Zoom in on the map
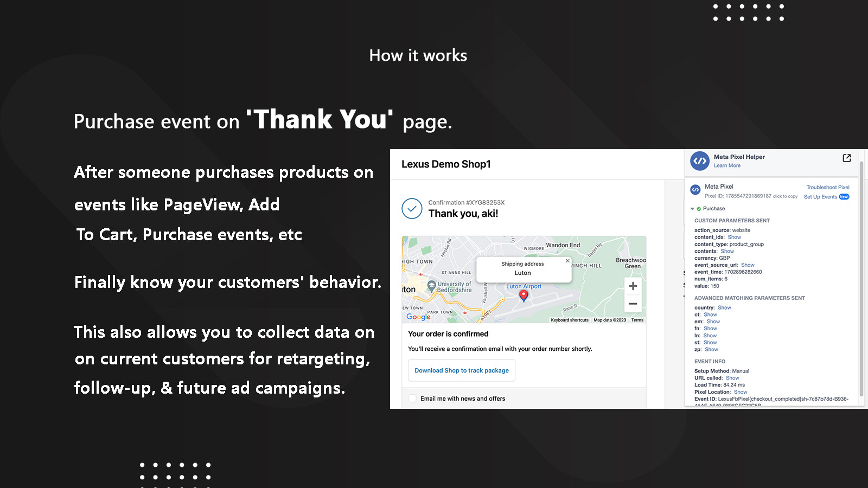Image resolution: width=868 pixels, height=488 pixels. pos(633,286)
